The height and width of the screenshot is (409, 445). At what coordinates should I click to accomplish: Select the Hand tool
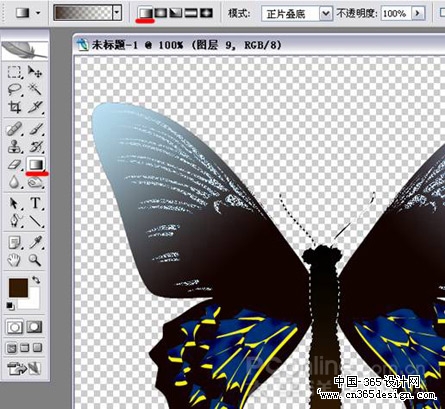pos(14,260)
